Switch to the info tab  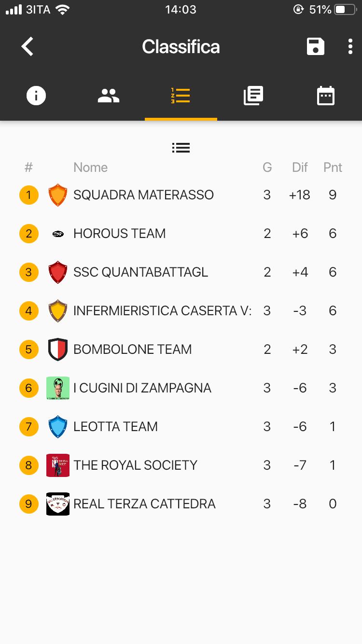pos(36,96)
